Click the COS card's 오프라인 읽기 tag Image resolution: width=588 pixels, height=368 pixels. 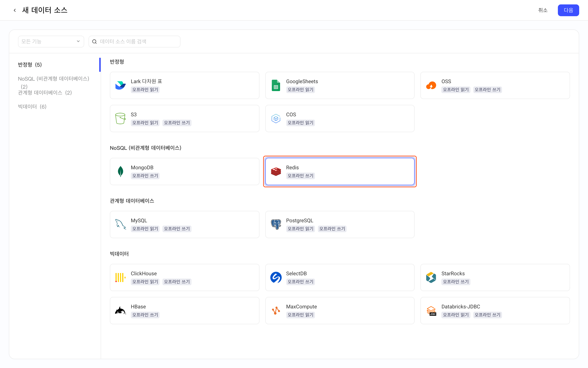pyautogui.click(x=300, y=123)
